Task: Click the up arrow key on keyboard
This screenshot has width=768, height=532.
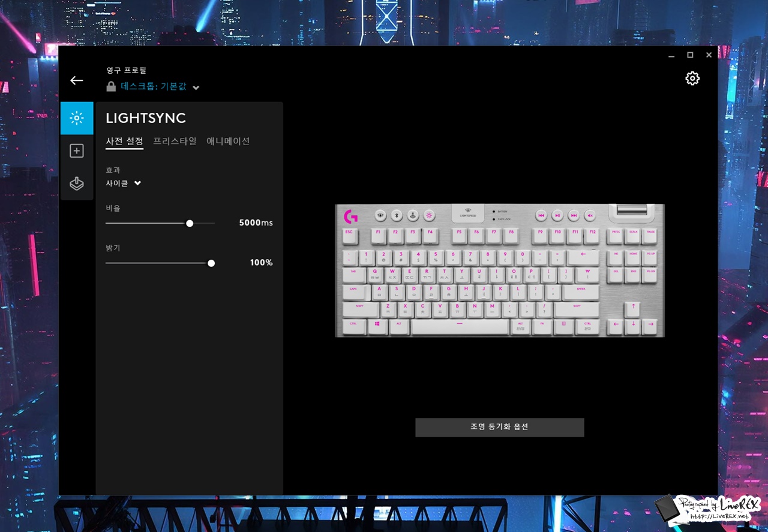Action: 631,309
